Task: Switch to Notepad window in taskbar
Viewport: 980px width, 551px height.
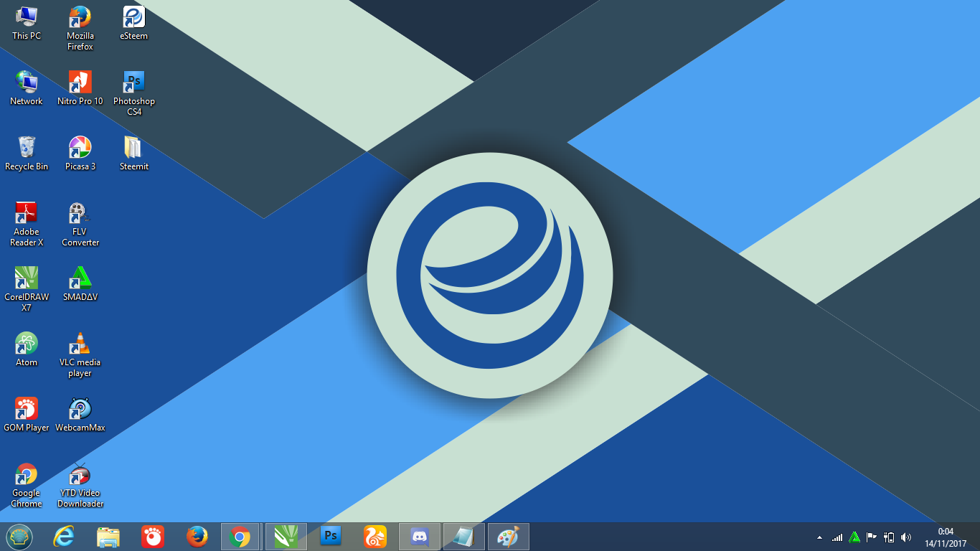Action: point(464,537)
